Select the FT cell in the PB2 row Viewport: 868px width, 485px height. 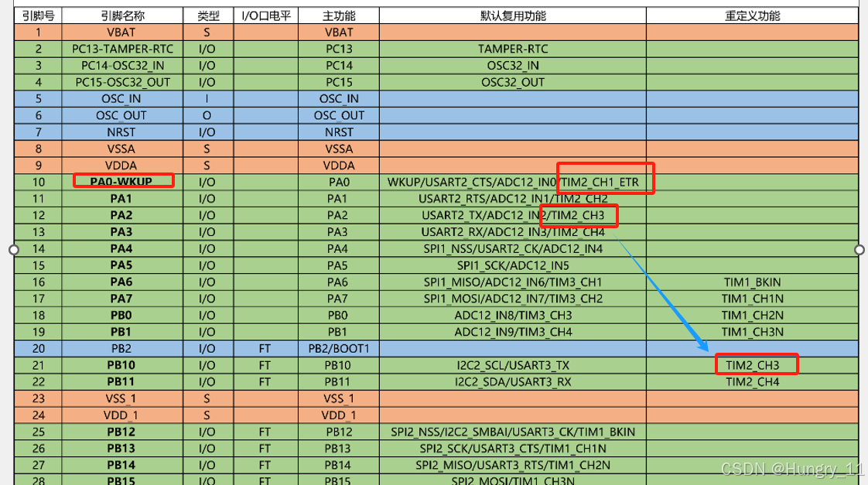pos(265,348)
